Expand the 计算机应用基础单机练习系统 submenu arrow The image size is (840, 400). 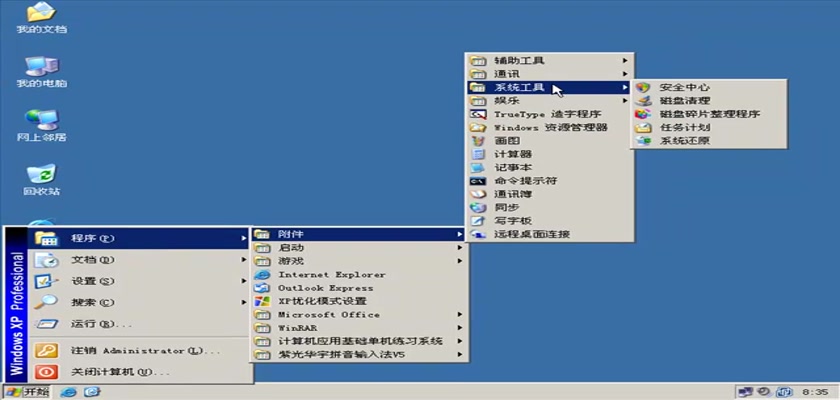tap(460, 341)
